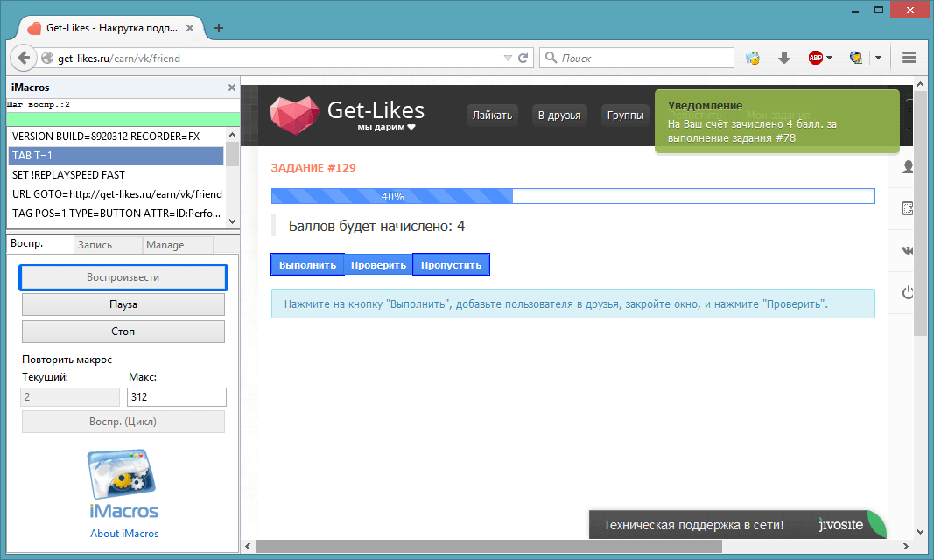Select the VERSION BUILD=8920312 macro line

pos(116,136)
